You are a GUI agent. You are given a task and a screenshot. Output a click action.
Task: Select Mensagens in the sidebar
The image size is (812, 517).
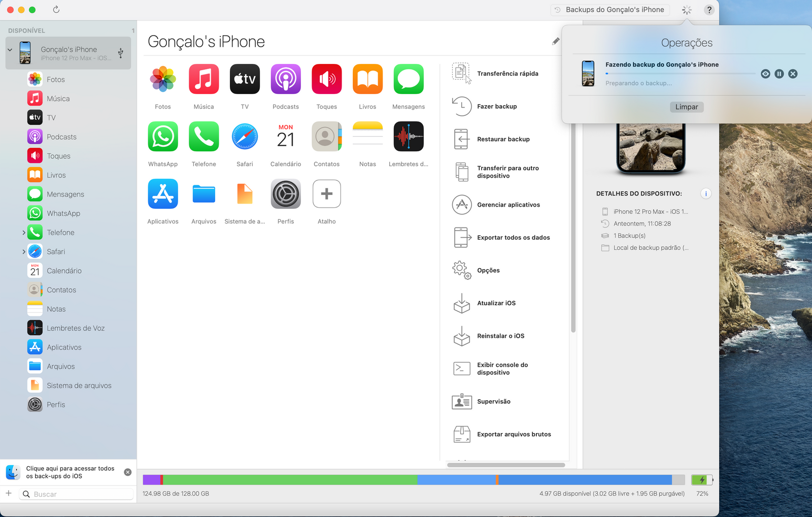point(65,195)
